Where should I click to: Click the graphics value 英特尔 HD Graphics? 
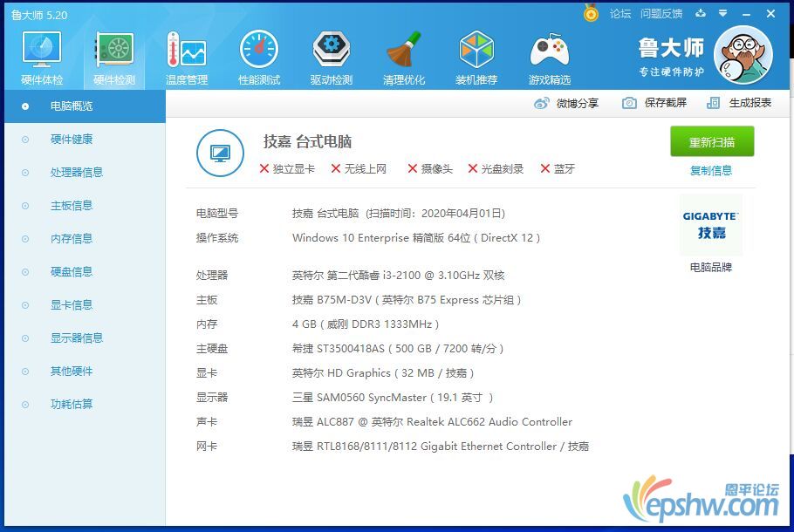pos(383,373)
